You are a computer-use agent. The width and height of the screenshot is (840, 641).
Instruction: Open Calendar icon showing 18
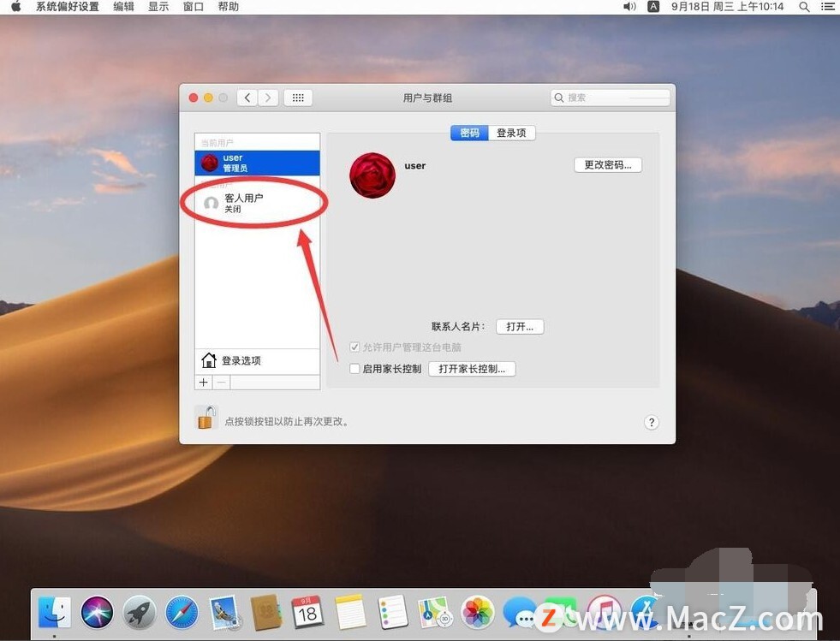click(x=307, y=612)
